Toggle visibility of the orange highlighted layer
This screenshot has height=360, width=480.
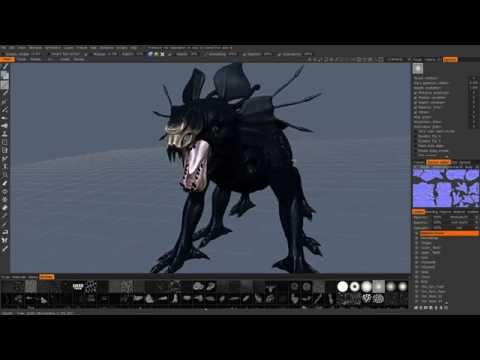click(x=416, y=234)
